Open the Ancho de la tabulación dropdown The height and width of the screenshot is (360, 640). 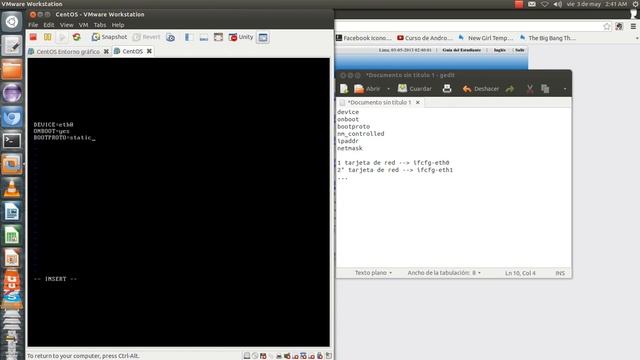click(x=444, y=273)
